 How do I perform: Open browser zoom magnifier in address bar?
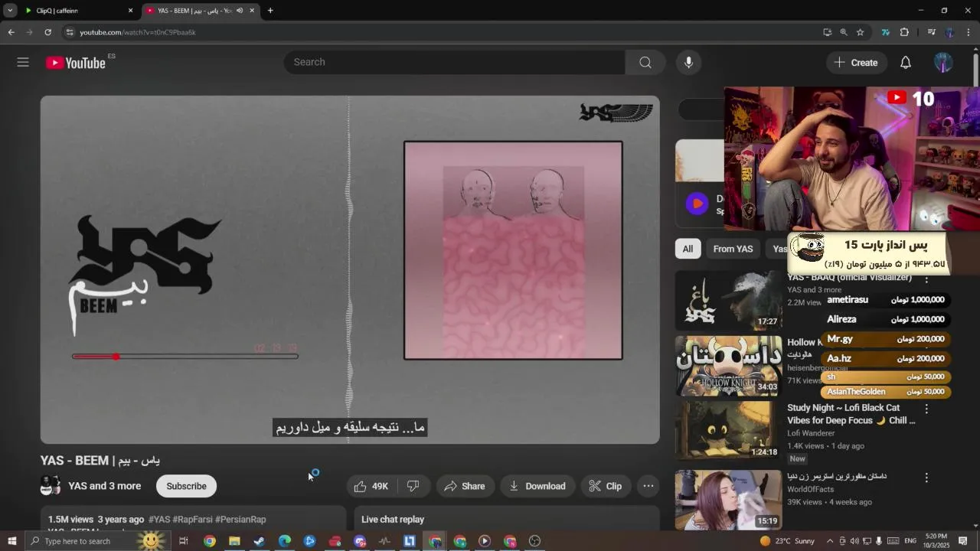point(844,32)
